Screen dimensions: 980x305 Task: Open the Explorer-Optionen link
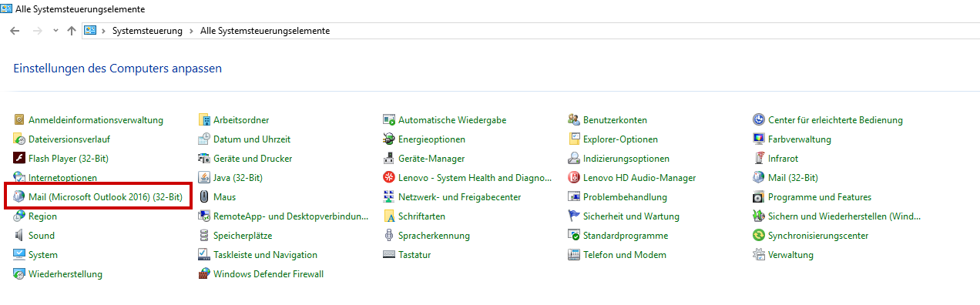pyautogui.click(x=620, y=139)
